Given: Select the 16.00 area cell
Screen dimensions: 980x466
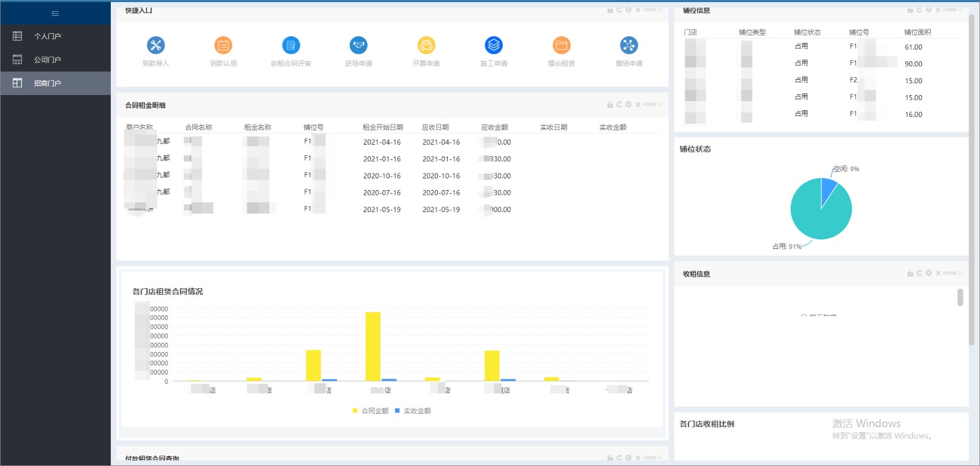Looking at the screenshot, I should (913, 115).
